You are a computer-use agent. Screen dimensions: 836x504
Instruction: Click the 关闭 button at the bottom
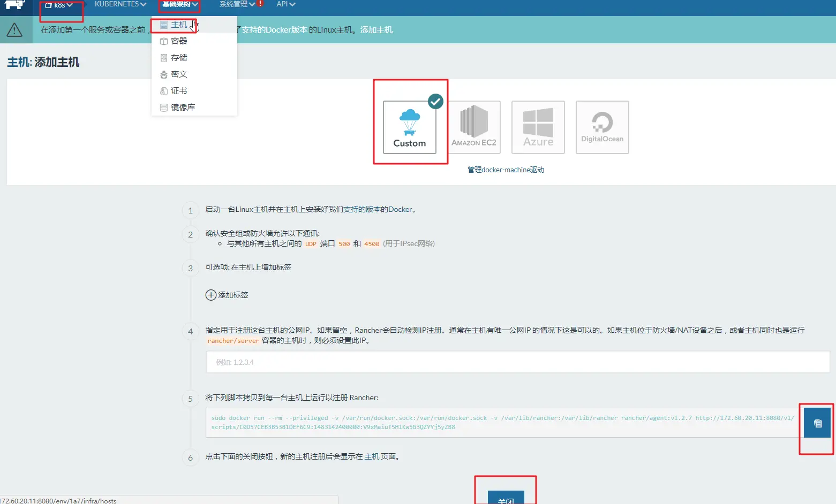506,498
